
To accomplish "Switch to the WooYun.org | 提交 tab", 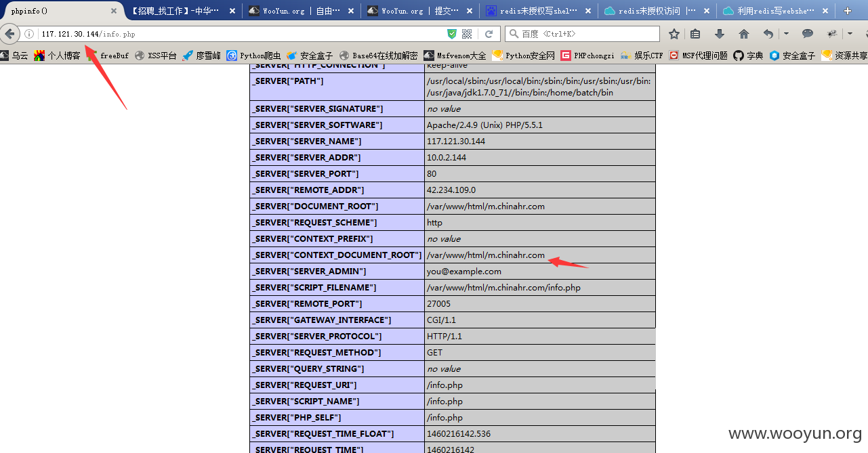I will click(420, 11).
